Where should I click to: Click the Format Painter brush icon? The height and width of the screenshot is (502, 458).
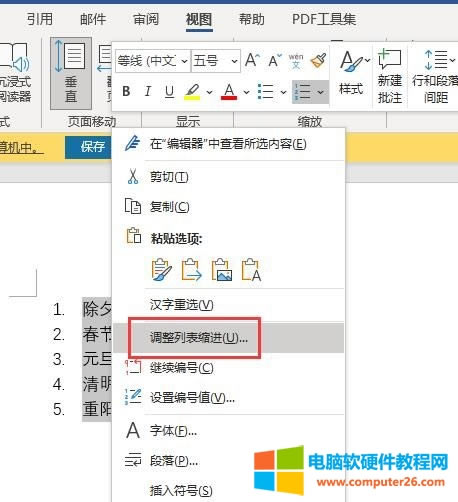(x=318, y=61)
